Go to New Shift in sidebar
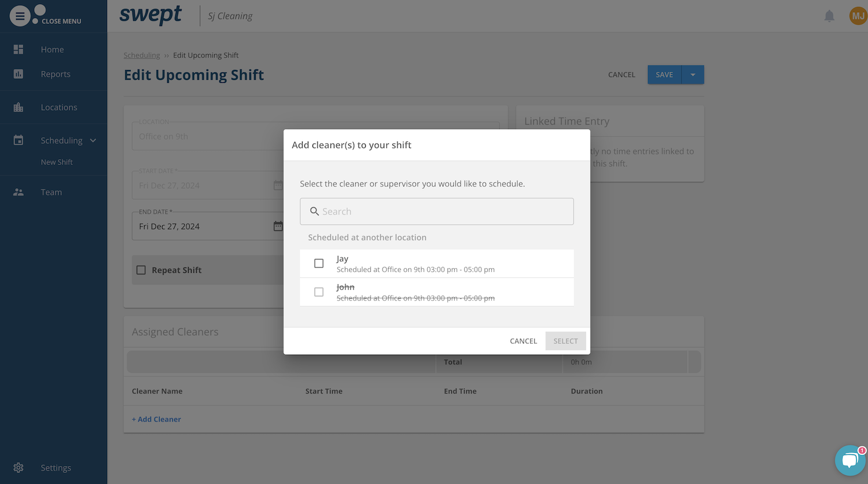 (x=57, y=162)
